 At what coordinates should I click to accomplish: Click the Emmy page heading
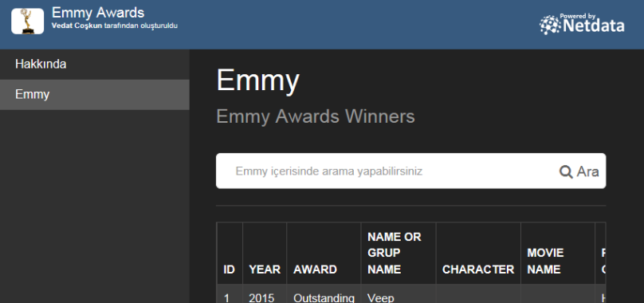(x=257, y=81)
